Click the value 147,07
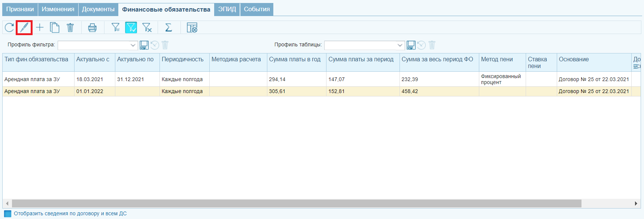The height and width of the screenshot is (219, 644). 336,79
